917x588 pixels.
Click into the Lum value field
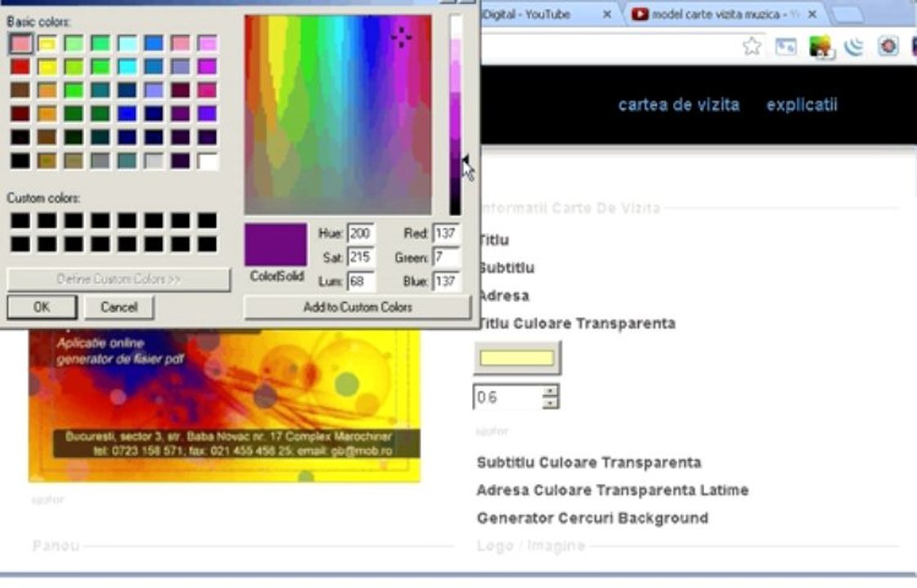[x=360, y=282]
